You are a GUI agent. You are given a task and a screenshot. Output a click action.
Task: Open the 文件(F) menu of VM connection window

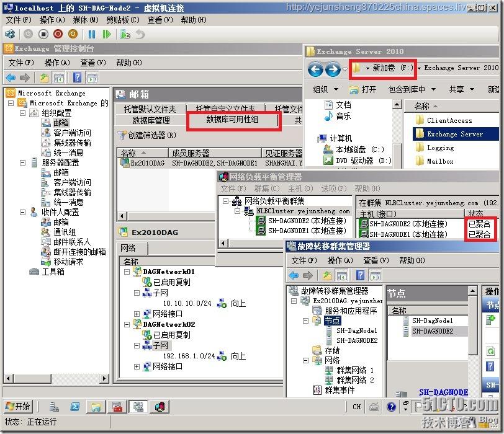tap(19, 20)
